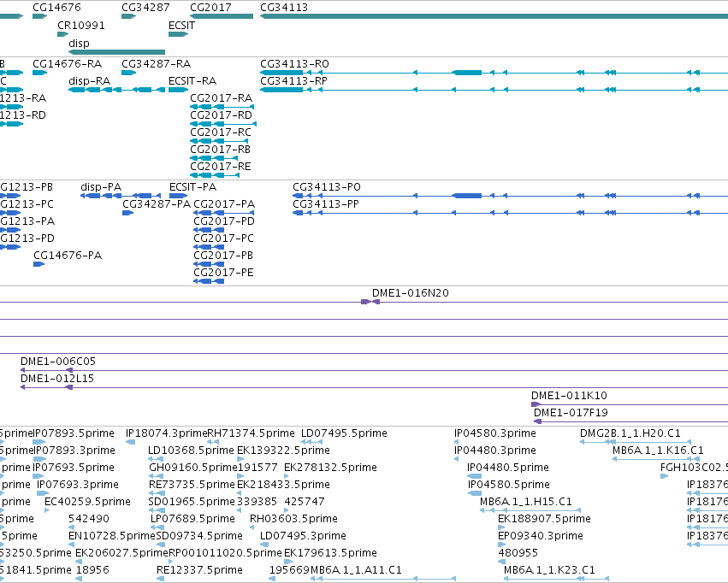Click protein CG2017-PE label
The width and height of the screenshot is (728, 583).
click(223, 273)
